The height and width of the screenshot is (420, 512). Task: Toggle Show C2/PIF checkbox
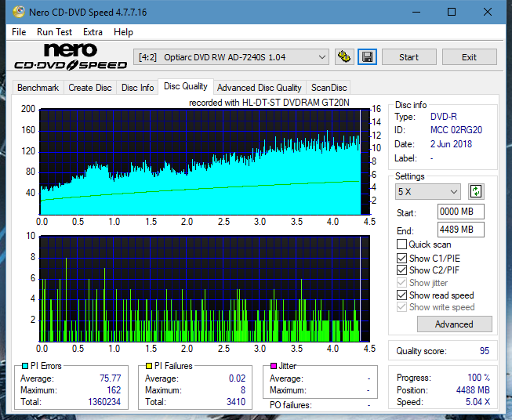401,270
